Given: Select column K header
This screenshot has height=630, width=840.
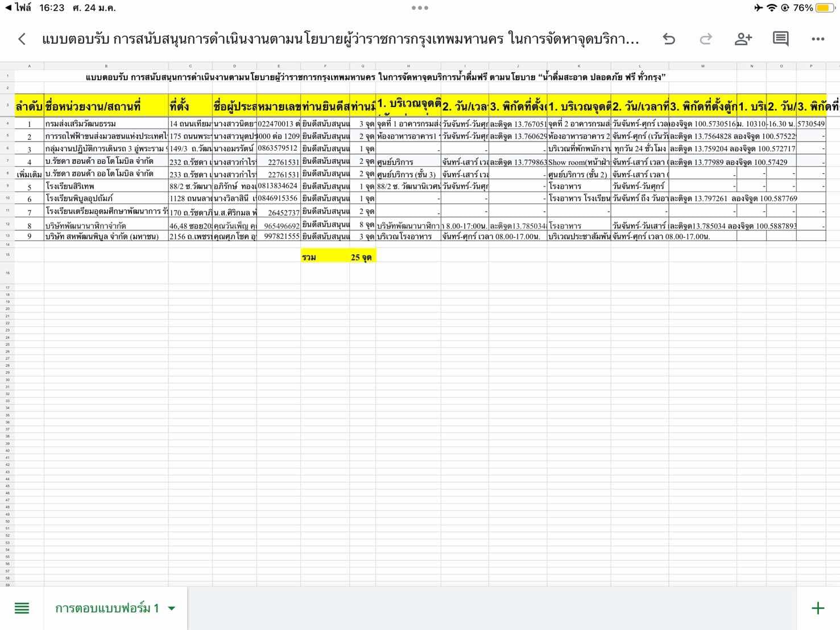Looking at the screenshot, I should pyautogui.click(x=579, y=66).
